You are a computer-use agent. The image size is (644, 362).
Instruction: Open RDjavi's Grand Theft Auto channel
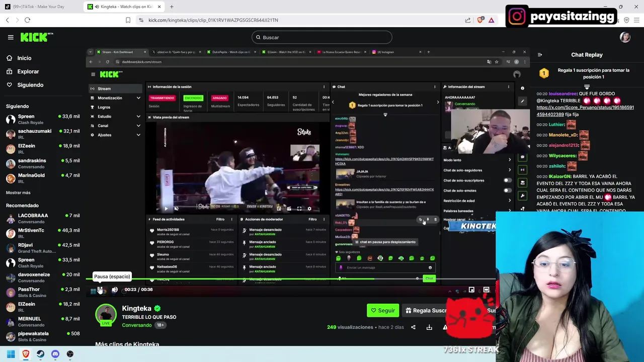(43, 248)
